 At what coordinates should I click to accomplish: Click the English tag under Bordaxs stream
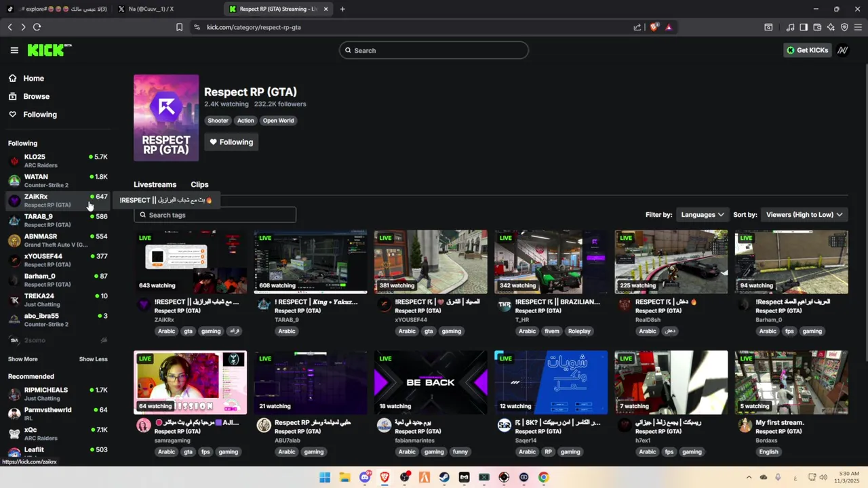click(768, 452)
